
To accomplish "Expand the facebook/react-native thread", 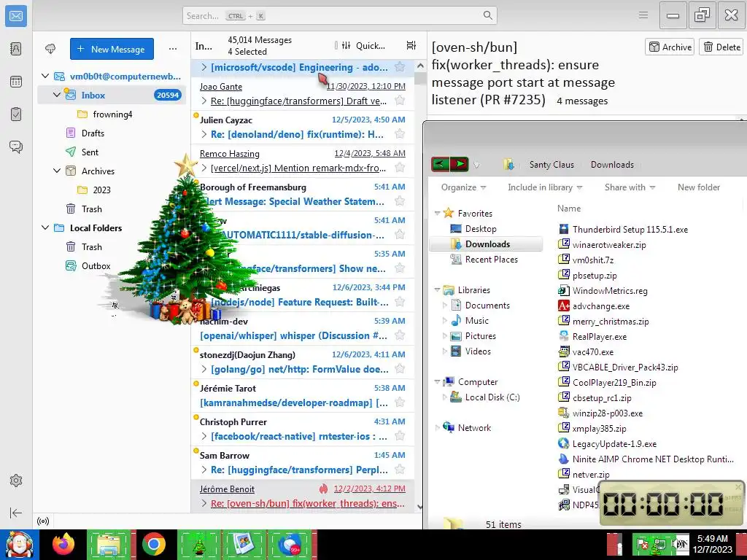I will pyautogui.click(x=204, y=436).
